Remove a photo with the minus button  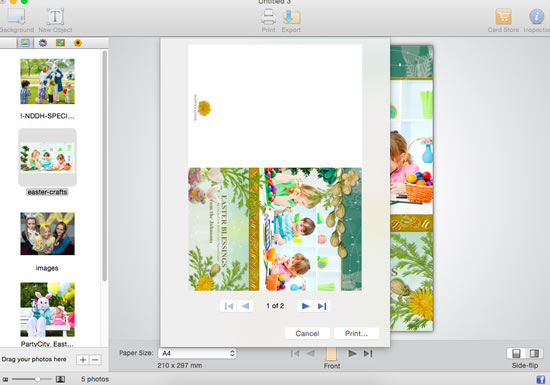coord(95,360)
